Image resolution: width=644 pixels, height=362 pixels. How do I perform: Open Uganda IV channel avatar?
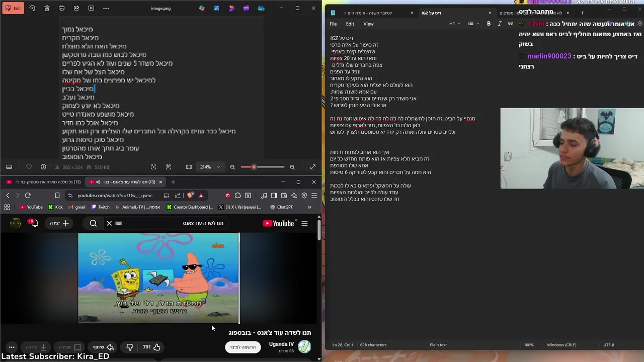click(304, 346)
